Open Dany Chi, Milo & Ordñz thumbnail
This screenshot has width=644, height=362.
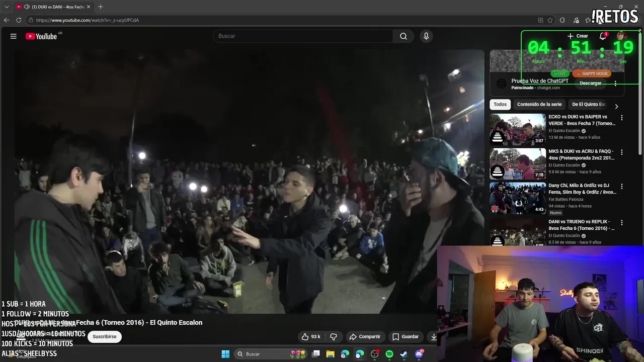tap(518, 198)
